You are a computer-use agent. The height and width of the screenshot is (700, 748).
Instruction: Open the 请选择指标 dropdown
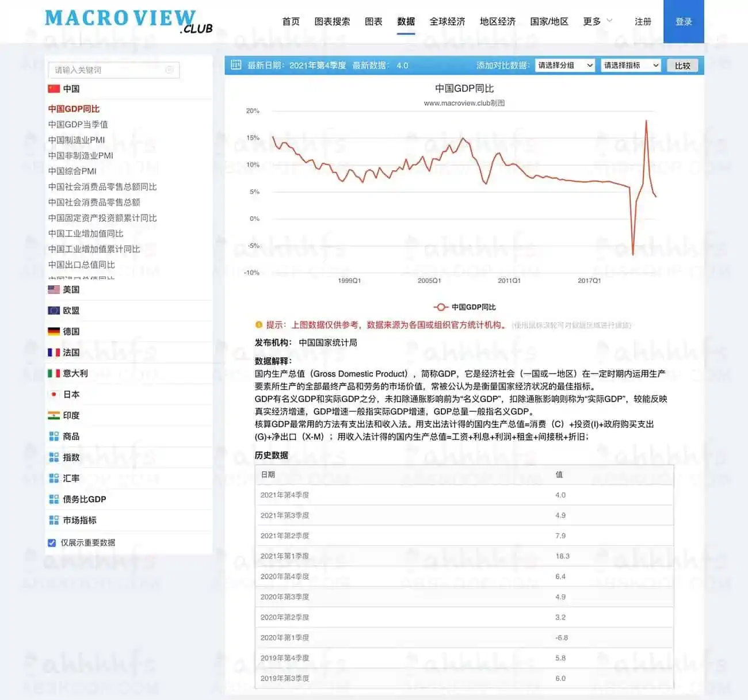point(630,65)
